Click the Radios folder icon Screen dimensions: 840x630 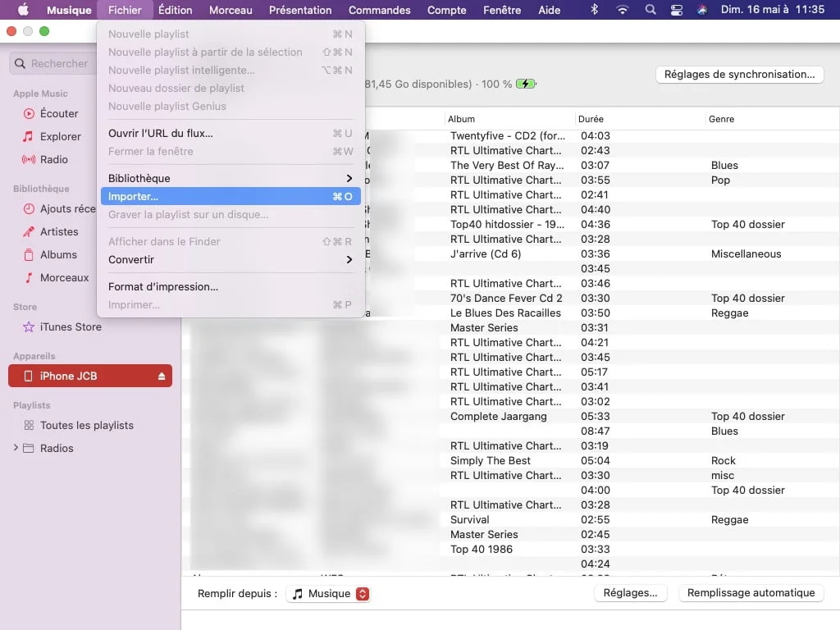pyautogui.click(x=29, y=449)
